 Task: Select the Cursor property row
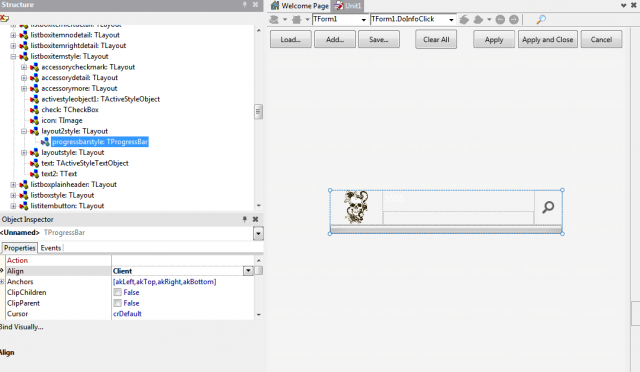[x=129, y=314]
